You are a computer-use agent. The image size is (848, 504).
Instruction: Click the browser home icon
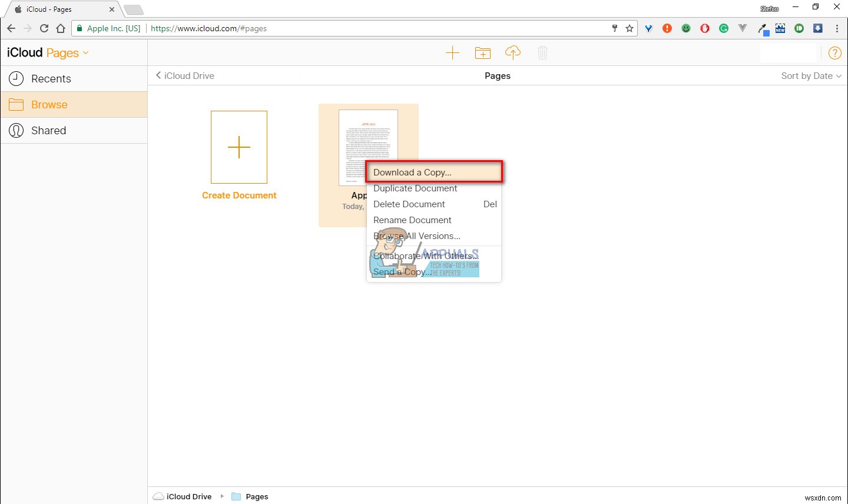pyautogui.click(x=61, y=28)
